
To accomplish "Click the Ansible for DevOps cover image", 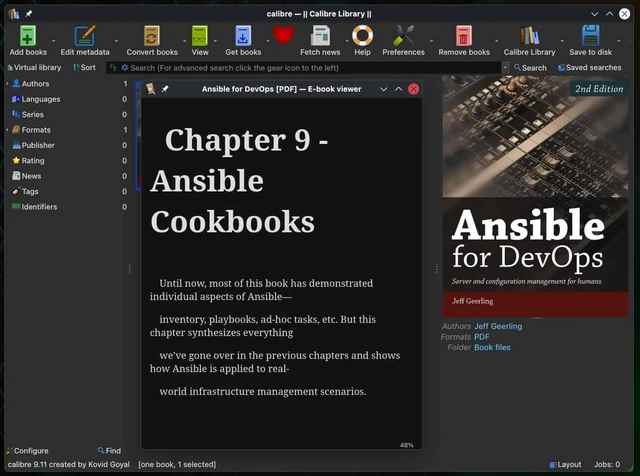I will (x=535, y=196).
